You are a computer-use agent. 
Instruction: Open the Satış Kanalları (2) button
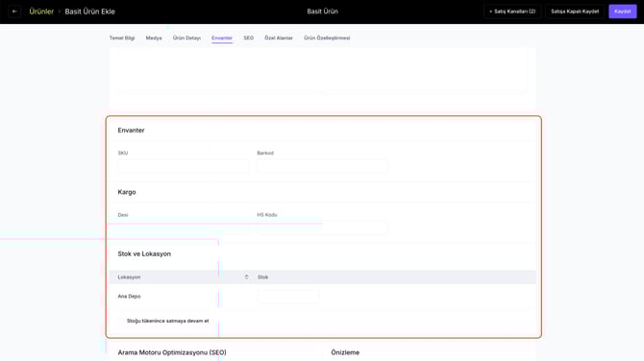(512, 12)
